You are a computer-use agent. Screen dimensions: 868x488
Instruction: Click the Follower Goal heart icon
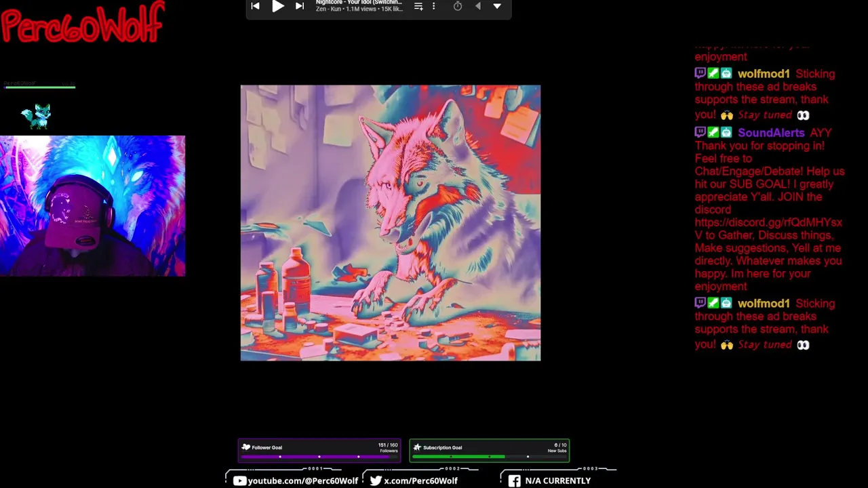246,447
